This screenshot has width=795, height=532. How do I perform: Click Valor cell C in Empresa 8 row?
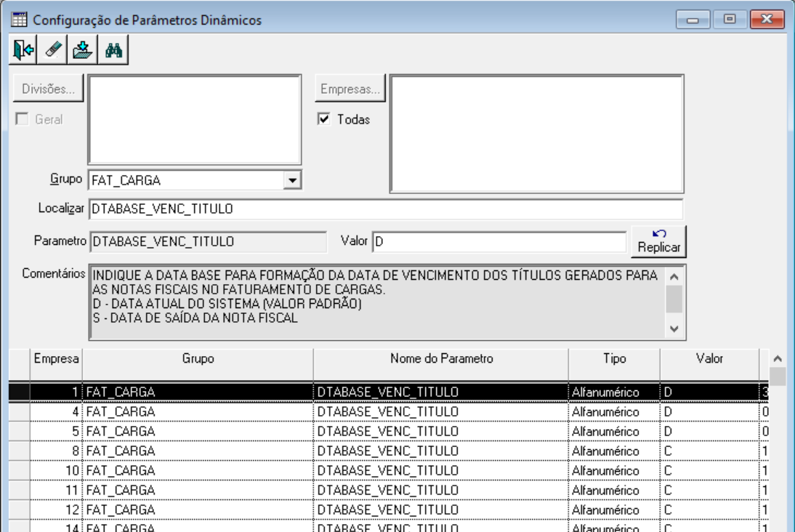pos(709,451)
